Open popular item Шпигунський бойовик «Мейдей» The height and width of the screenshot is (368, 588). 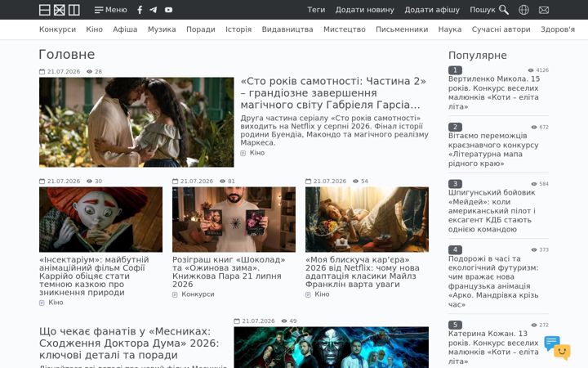tap(492, 211)
